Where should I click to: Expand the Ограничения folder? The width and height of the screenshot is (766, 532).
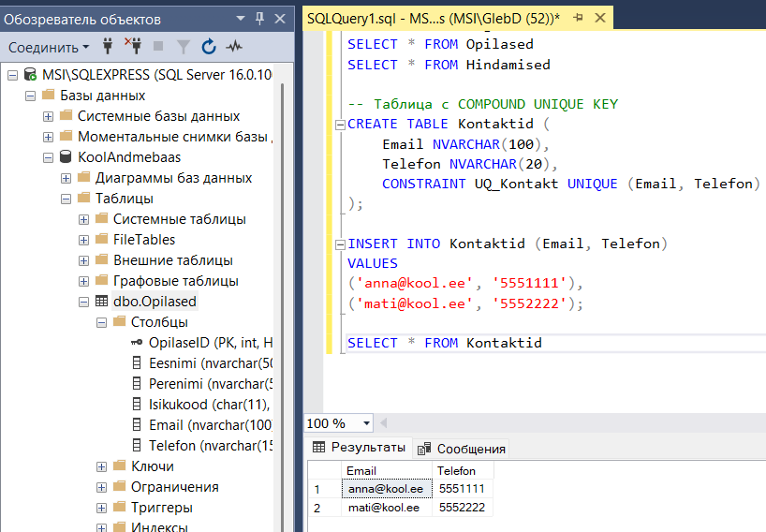tap(102, 487)
